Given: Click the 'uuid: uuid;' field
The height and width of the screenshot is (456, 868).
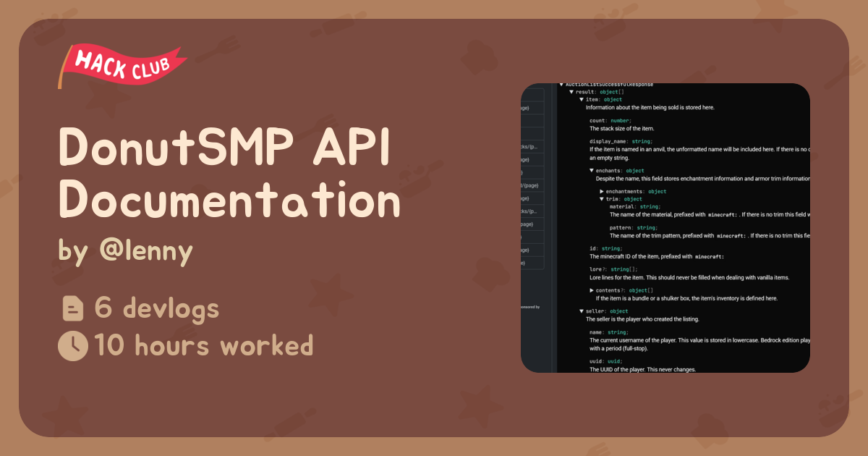Looking at the screenshot, I should pos(606,361).
